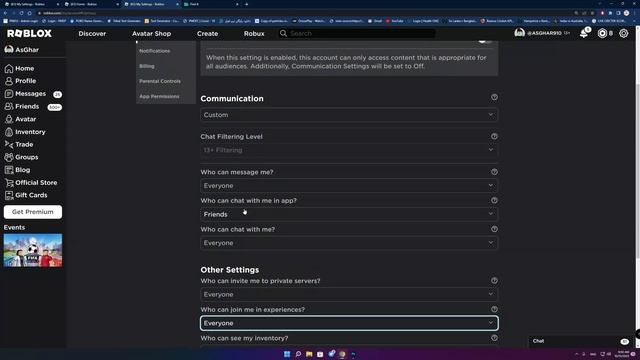The height and width of the screenshot is (360, 640).
Task: Show help for join me in experiences
Action: (494, 309)
